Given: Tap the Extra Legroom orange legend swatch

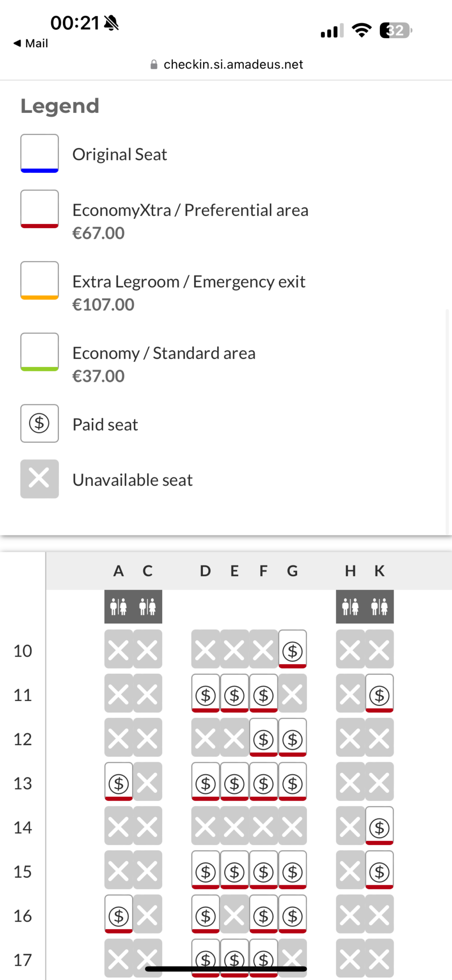Looking at the screenshot, I should point(40,280).
